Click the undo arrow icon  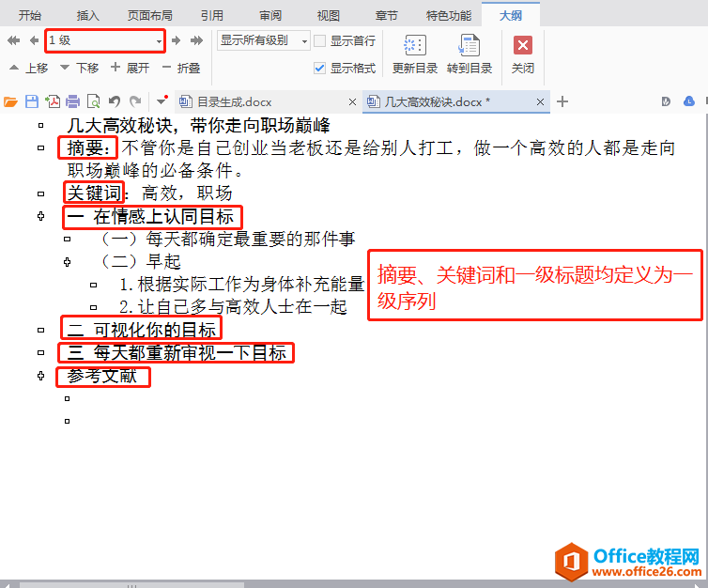coord(115,101)
